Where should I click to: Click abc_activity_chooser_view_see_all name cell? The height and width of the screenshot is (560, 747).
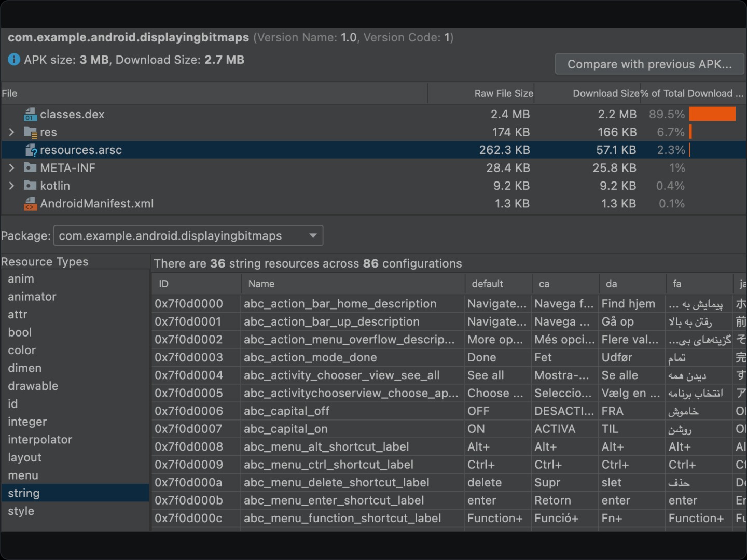pyautogui.click(x=353, y=375)
